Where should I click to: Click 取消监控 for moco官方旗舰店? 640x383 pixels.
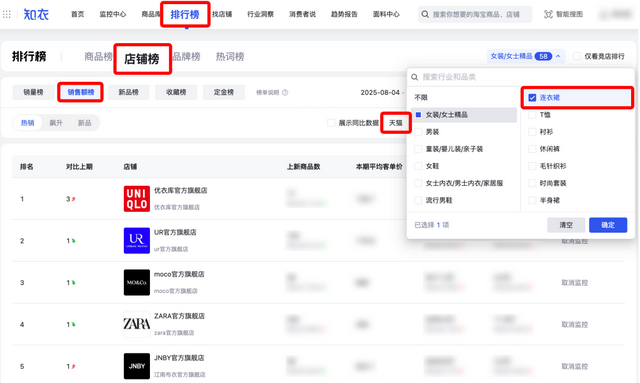point(574,283)
